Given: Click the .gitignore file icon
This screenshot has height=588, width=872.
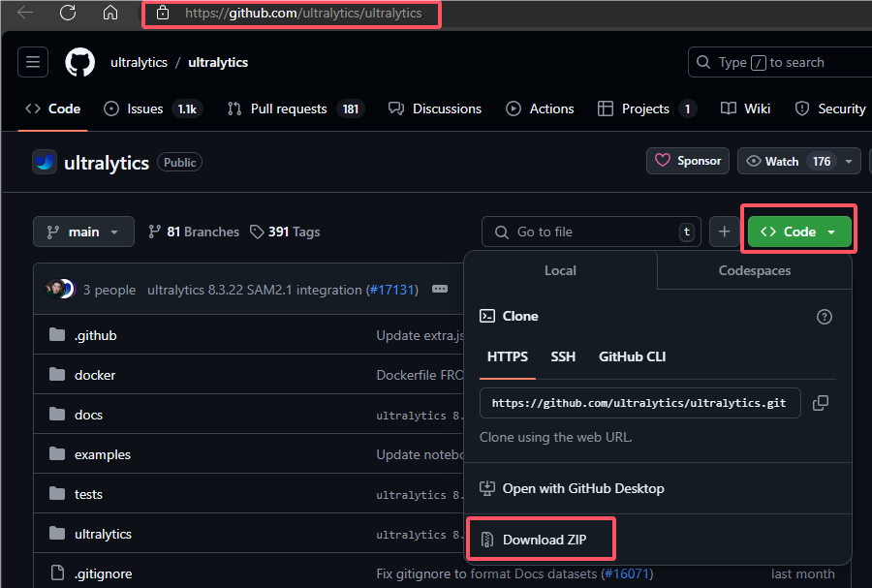Looking at the screenshot, I should (x=57, y=573).
